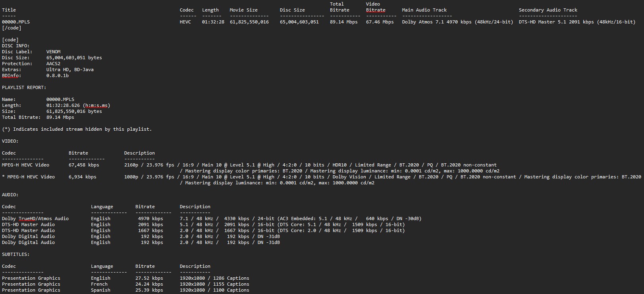This screenshot has width=644, height=294.
Task: Click the 67,458 kbps video bitrate
Action: pos(84,165)
